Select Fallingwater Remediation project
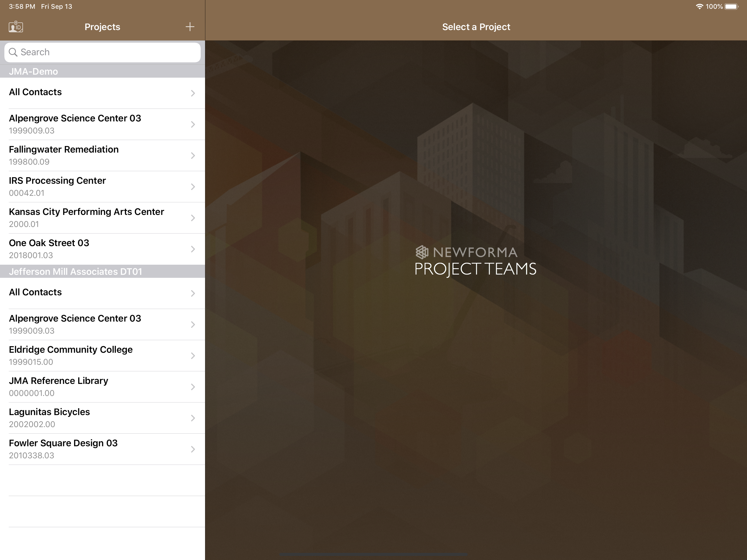The height and width of the screenshot is (560, 747). click(102, 155)
